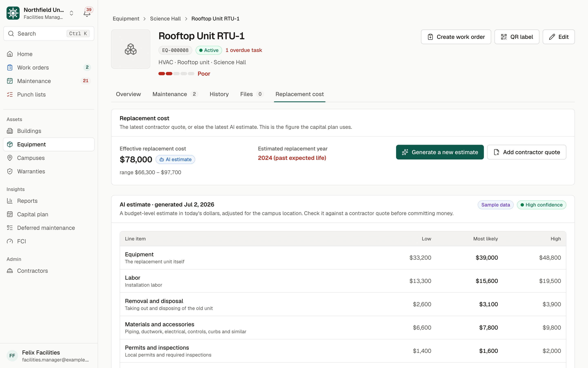Click the High confidence badge

tap(541, 205)
